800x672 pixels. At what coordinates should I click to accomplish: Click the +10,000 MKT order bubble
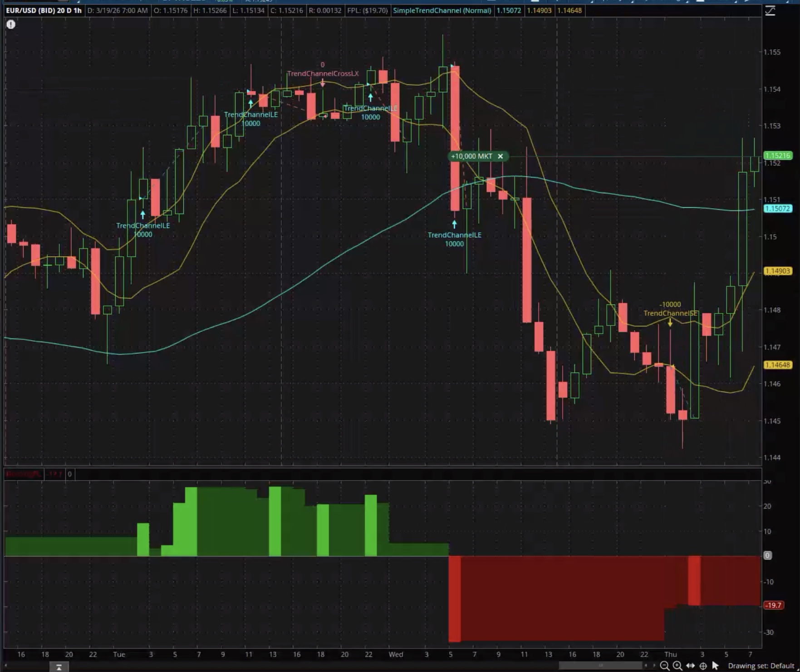471,156
